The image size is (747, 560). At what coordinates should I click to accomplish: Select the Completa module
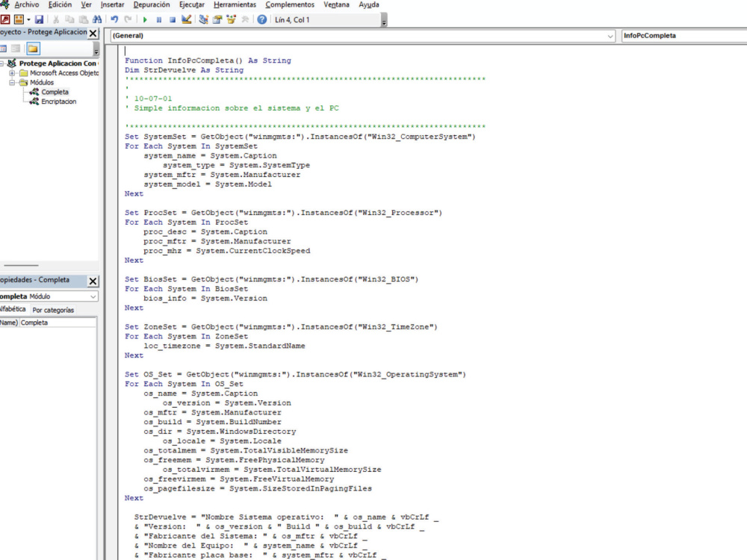point(55,92)
